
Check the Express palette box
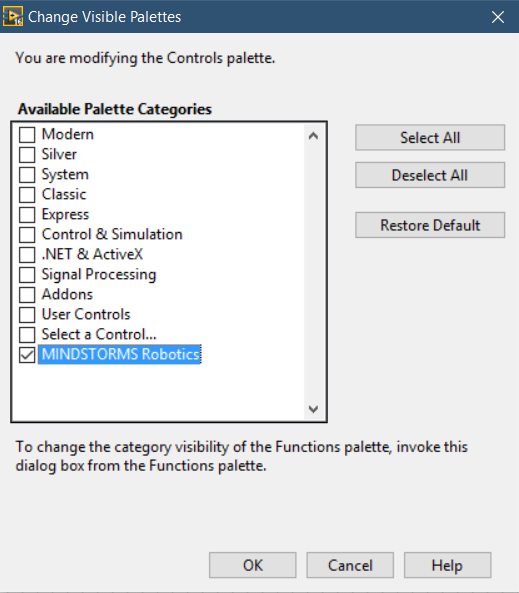27,215
